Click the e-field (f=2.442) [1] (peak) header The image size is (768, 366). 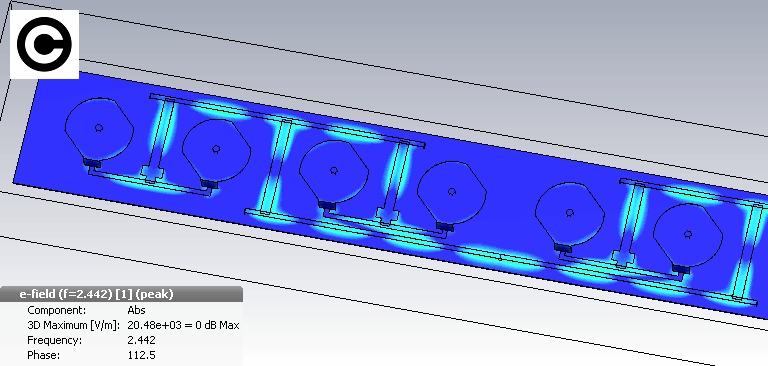coord(96,294)
